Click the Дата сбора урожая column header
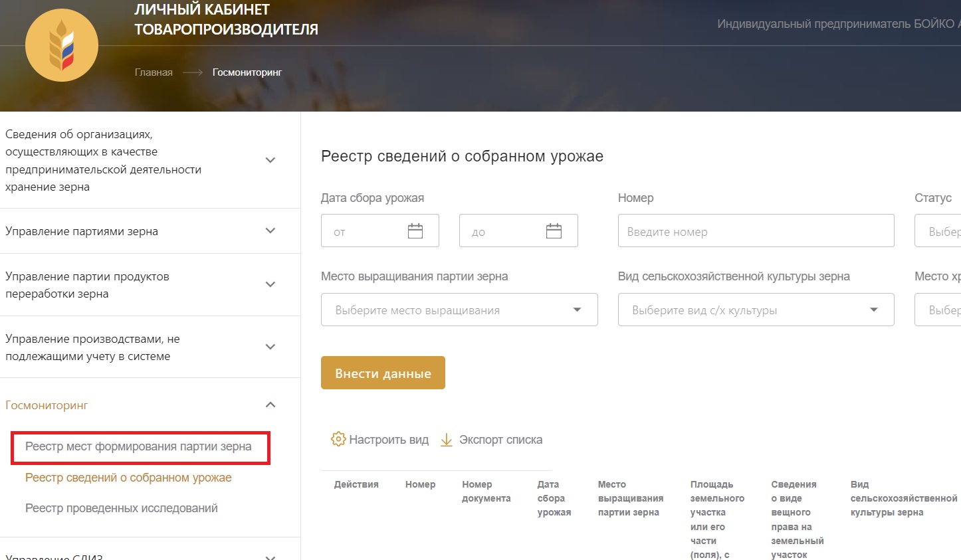The width and height of the screenshot is (961, 560). pos(554,498)
